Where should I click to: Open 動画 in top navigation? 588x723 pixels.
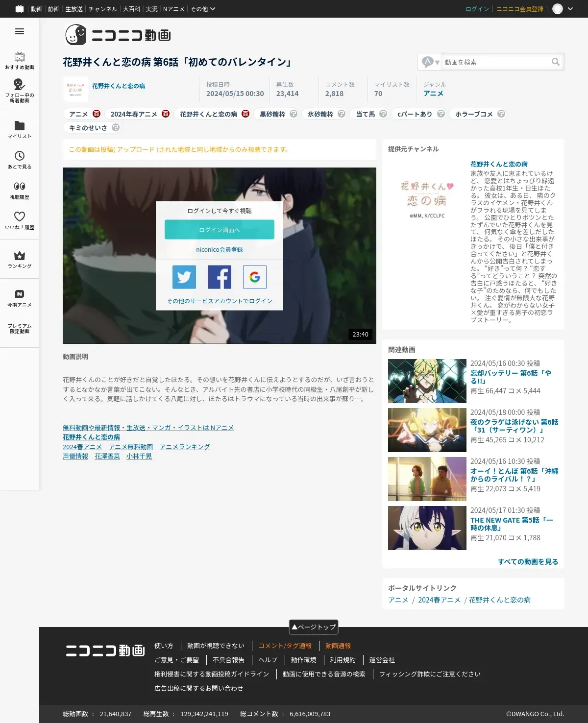pyautogui.click(x=37, y=9)
